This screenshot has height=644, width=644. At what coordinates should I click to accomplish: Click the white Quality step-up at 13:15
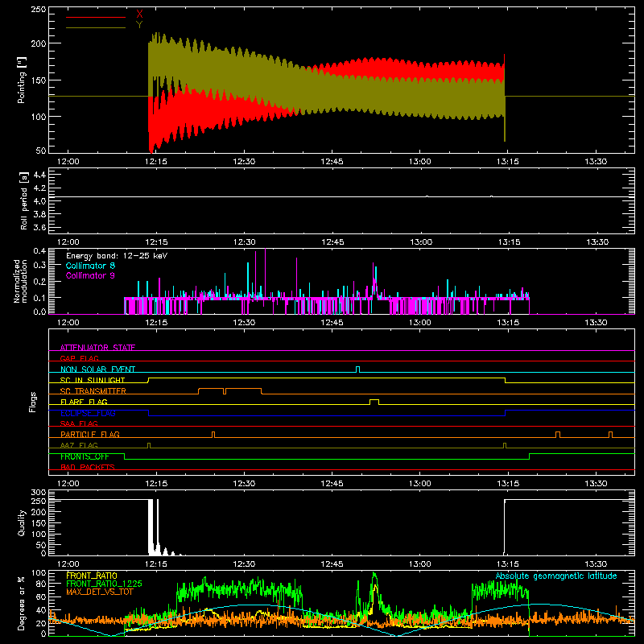point(505,526)
